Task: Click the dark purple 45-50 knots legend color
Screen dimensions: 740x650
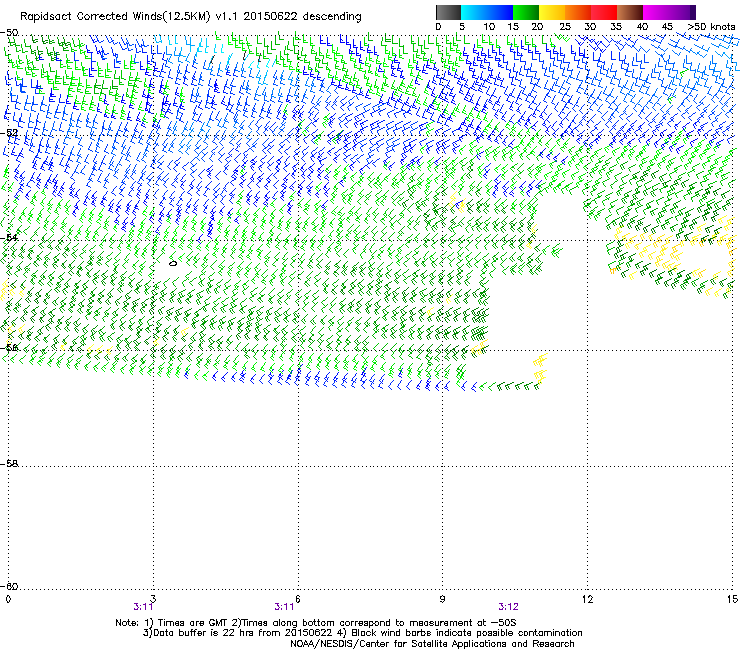Action: pos(682,12)
